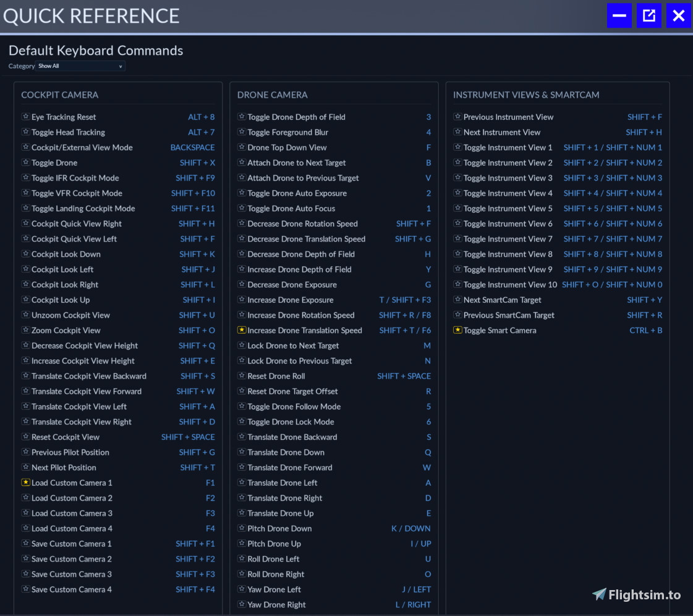Viewport: 693px width, 616px height.
Task: Select the Instrument Views & SmartCam heading
Action: [x=526, y=95]
